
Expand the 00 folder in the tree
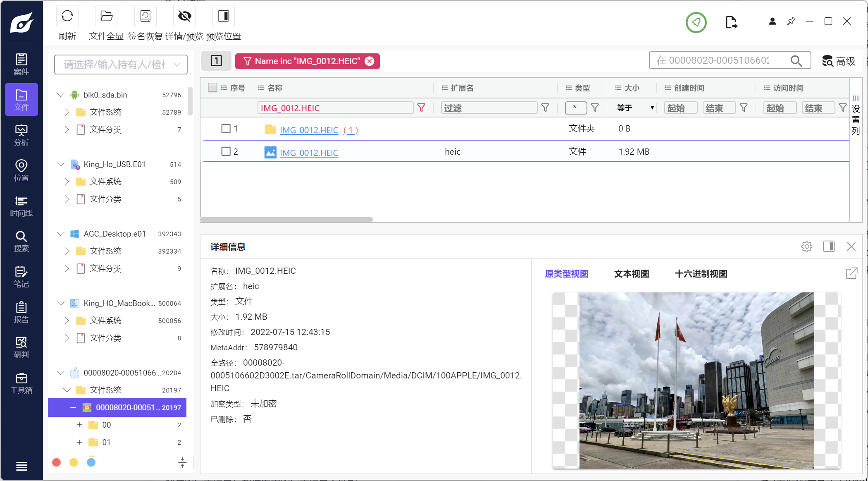(x=79, y=425)
